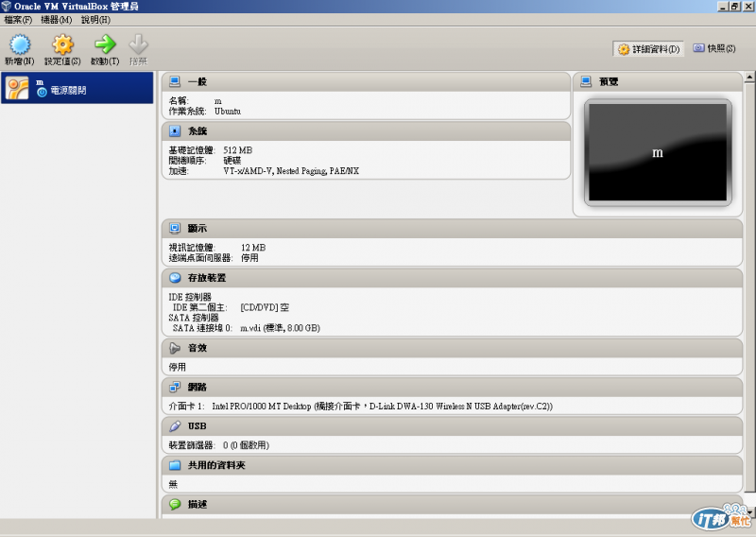Screen dimensions: 756x537
Task: Click the details pane scroll-up arrow
Action: (x=749, y=77)
